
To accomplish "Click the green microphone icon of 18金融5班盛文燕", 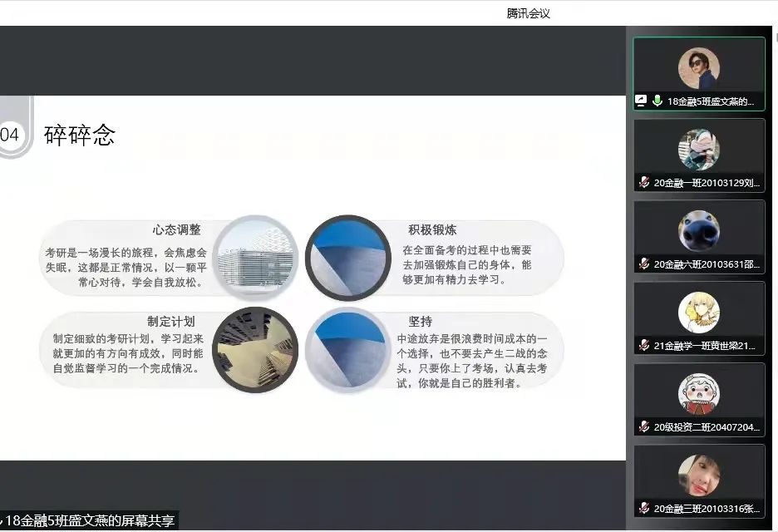I will click(x=657, y=101).
